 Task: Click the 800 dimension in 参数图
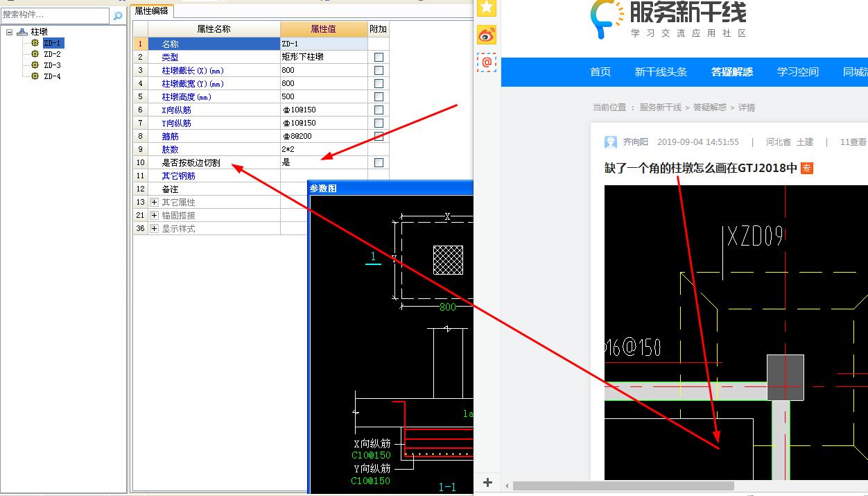coord(448,307)
